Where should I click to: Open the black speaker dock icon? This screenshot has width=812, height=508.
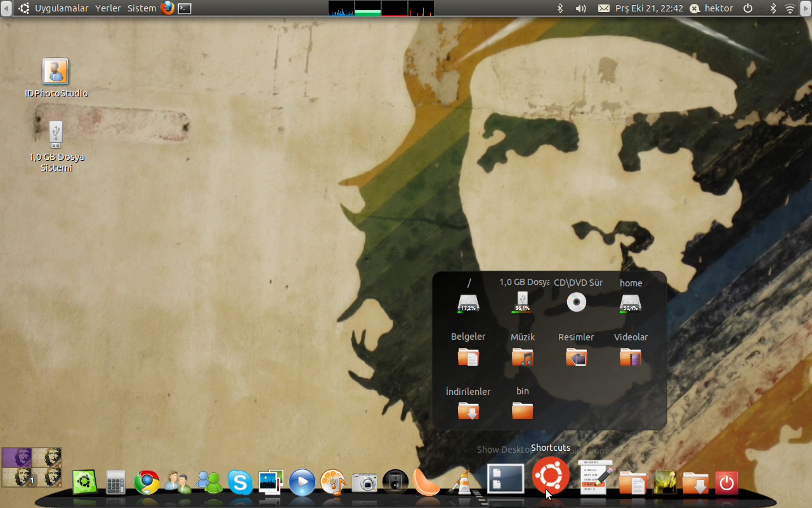[395, 483]
